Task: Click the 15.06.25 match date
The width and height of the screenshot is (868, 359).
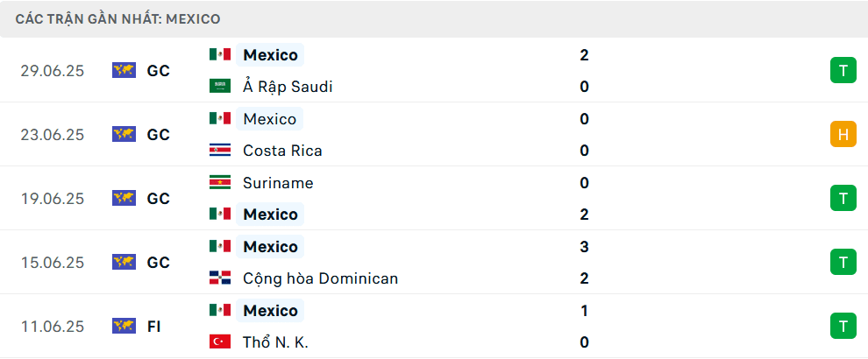Action: coord(53,262)
